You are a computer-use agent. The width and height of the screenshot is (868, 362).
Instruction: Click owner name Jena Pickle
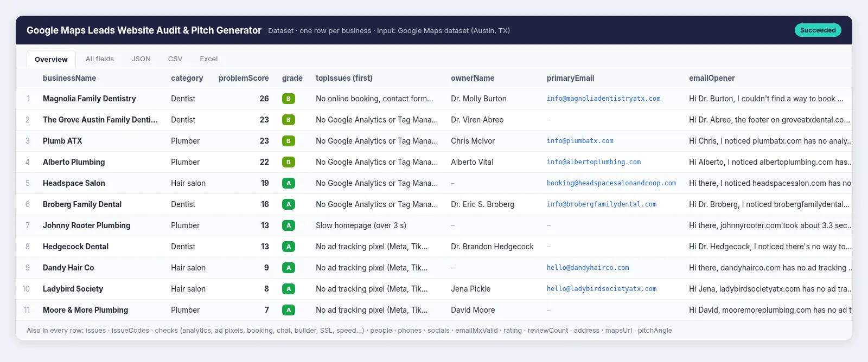pyautogui.click(x=470, y=289)
